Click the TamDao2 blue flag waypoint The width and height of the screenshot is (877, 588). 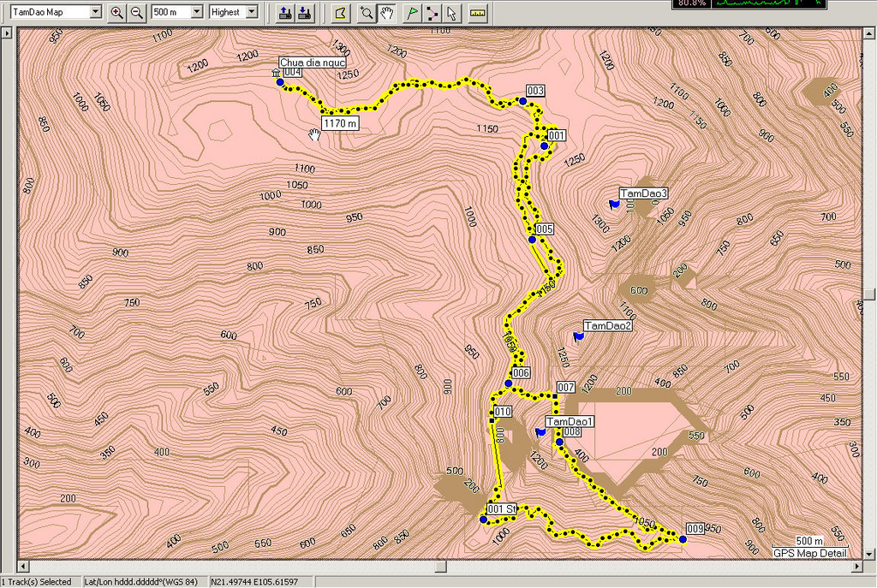click(579, 336)
